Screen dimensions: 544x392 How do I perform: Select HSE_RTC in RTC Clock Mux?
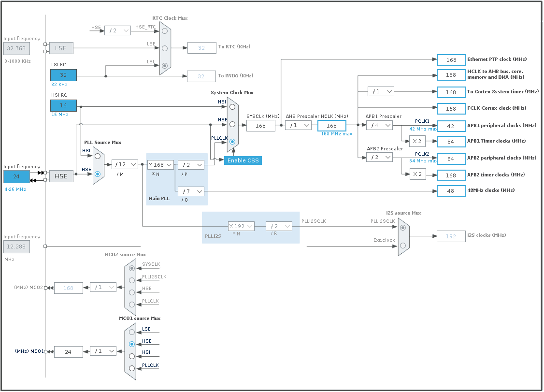[165, 31]
